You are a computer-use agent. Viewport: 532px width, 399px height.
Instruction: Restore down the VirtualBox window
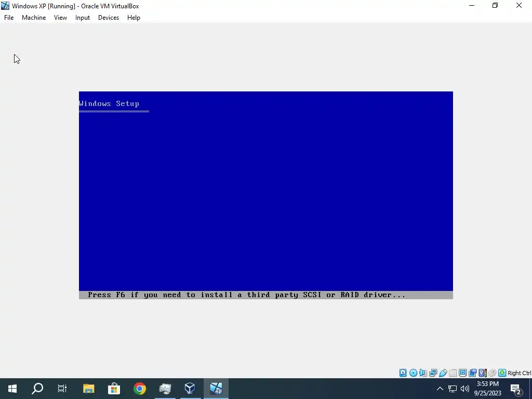point(495,5)
